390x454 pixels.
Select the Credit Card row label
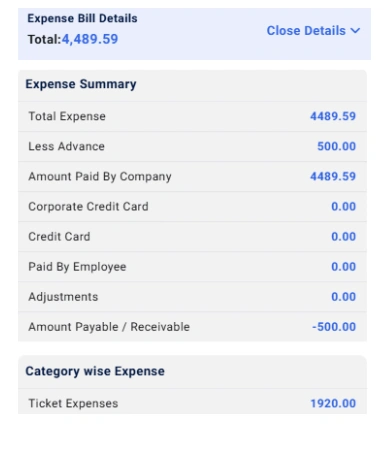59,237
